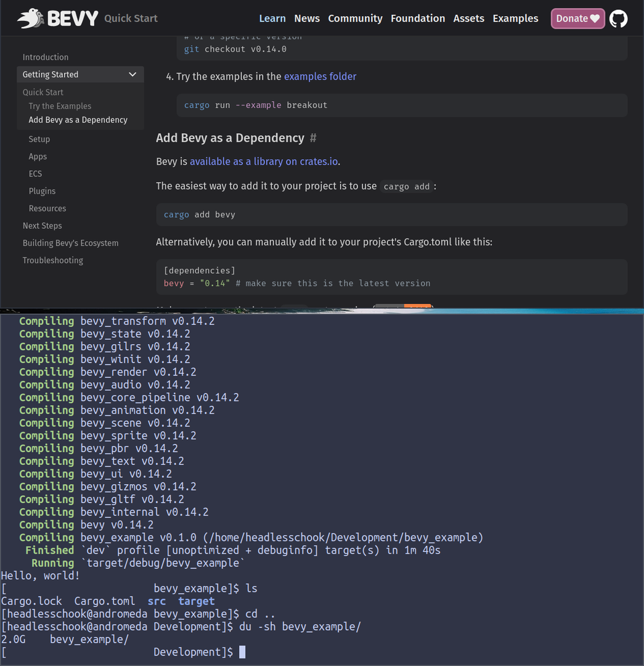Screen dimensions: 644x666
Task: Open the Bevy GitHub repository icon
Action: (x=618, y=18)
